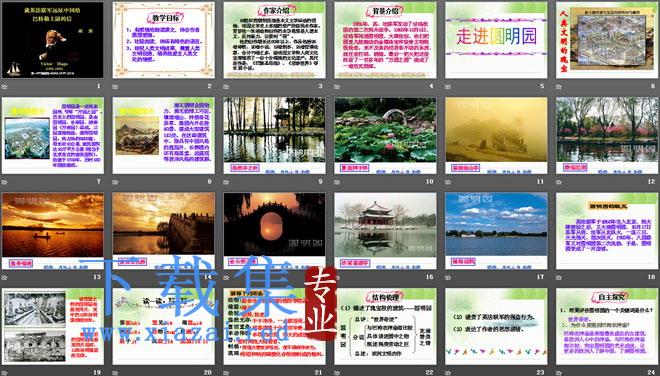Select slide 22 with the bracket outline diagram
This screenshot has height=376, width=660.
coord(385,326)
